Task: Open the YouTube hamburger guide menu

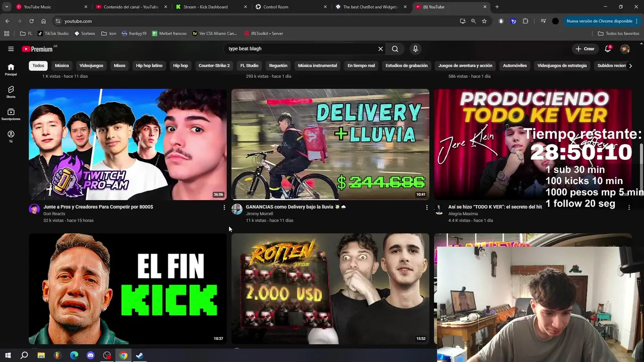Action: click(11, 49)
